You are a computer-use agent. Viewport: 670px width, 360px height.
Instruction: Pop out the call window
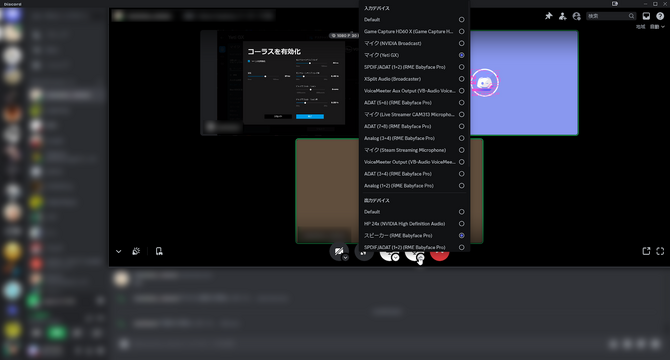pyautogui.click(x=646, y=251)
